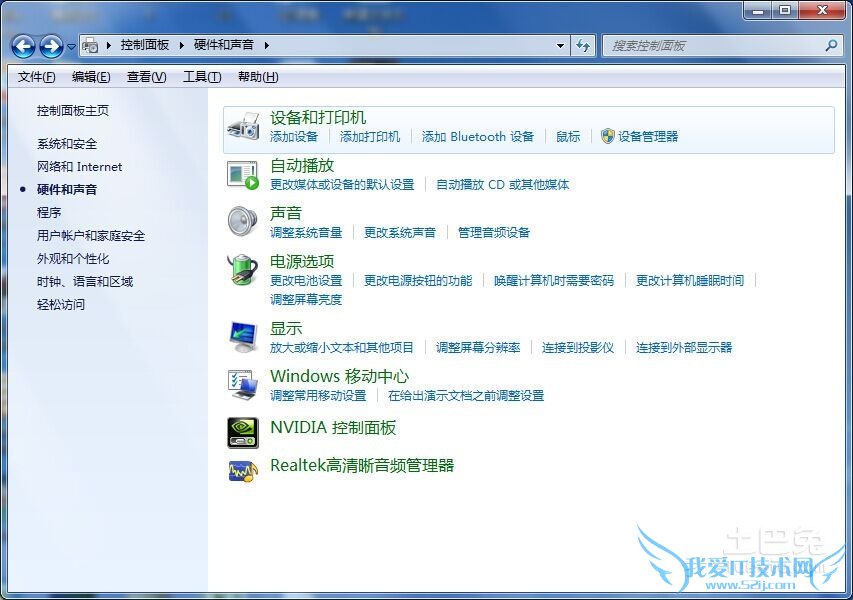Open 设备管理器 link
Screen dimensions: 853x600
pos(648,137)
